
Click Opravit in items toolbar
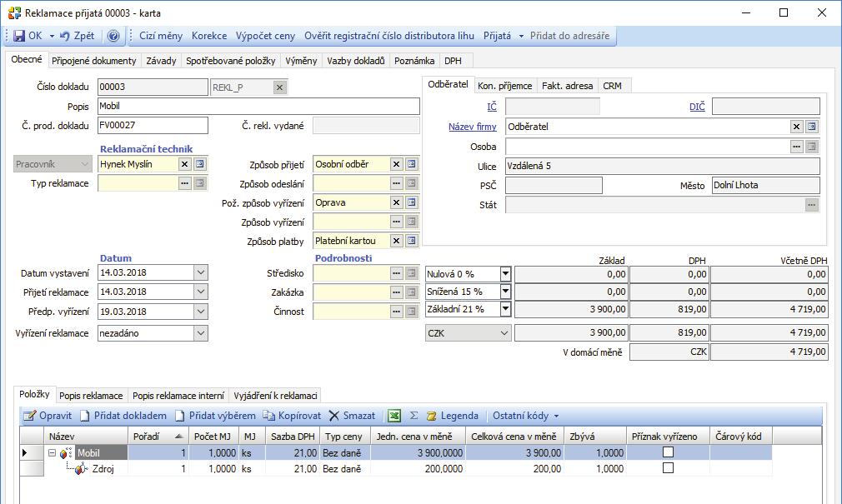pyautogui.click(x=48, y=416)
